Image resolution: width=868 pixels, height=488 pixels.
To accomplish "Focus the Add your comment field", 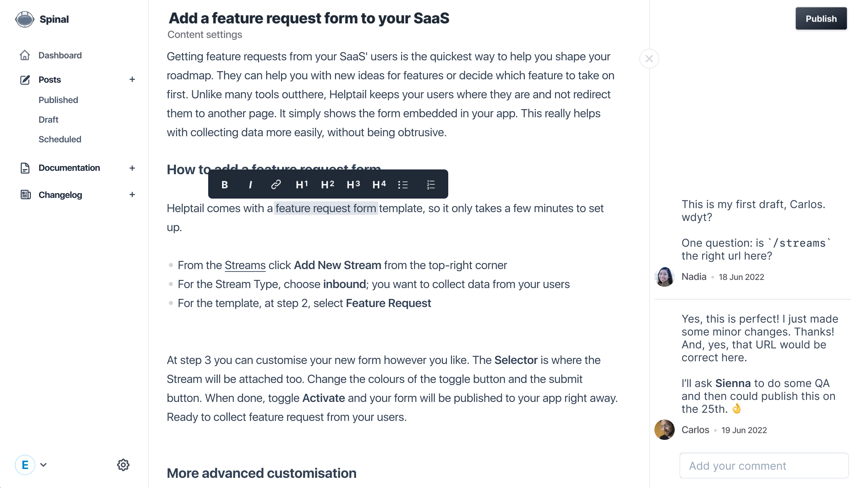I will [764, 466].
